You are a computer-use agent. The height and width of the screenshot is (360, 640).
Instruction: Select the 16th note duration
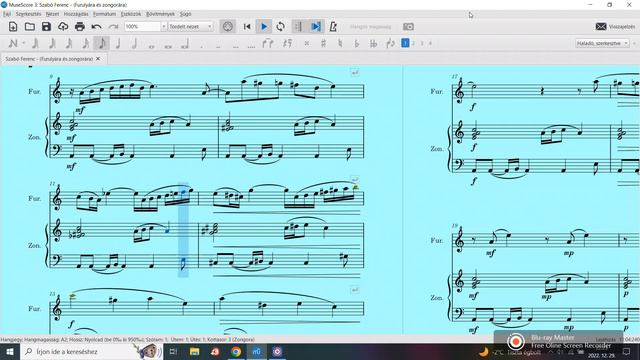[x=85, y=43]
